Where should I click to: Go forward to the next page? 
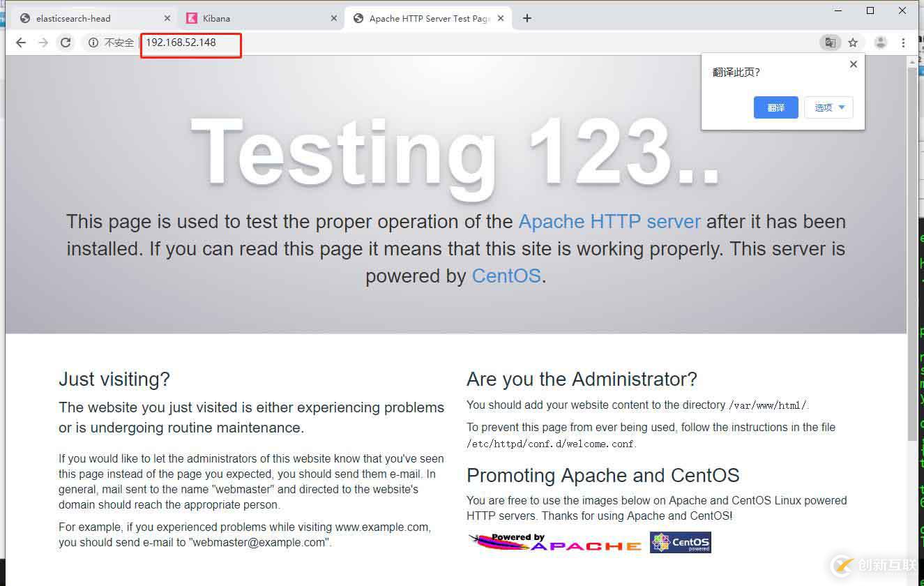click(43, 43)
